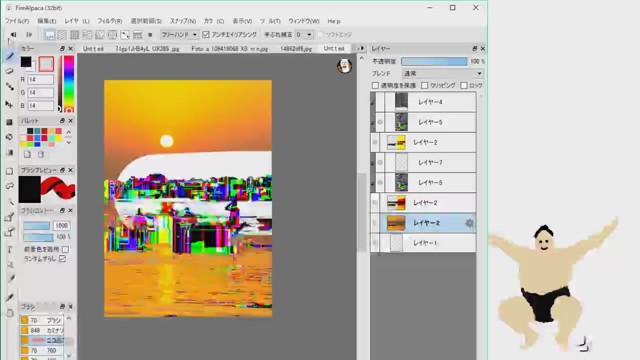The height and width of the screenshot is (360, 640).
Task: Close the パレット panel
Action: (71, 121)
